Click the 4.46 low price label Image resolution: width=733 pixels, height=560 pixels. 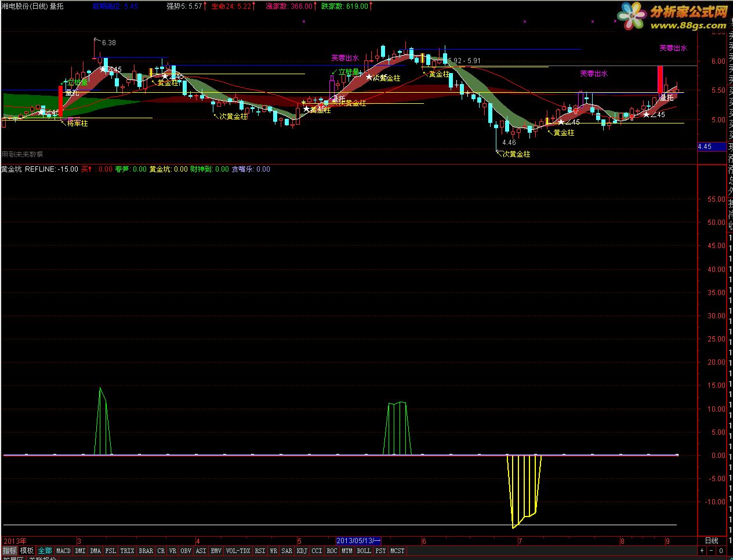pos(509,143)
